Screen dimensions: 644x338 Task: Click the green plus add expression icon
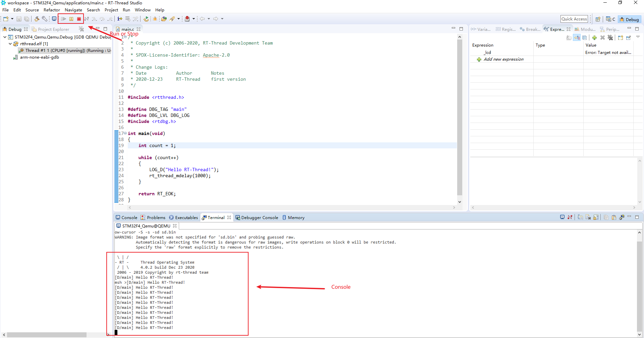point(594,38)
